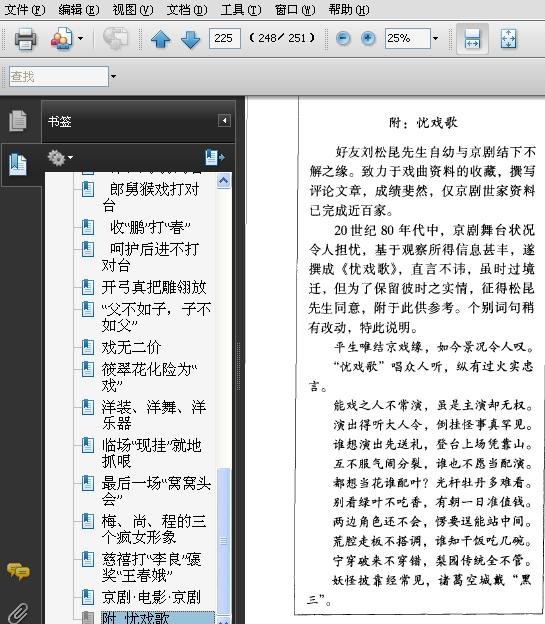Go to previous page with up arrow
Image resolution: width=545 pixels, height=624 pixels.
pyautogui.click(x=160, y=39)
